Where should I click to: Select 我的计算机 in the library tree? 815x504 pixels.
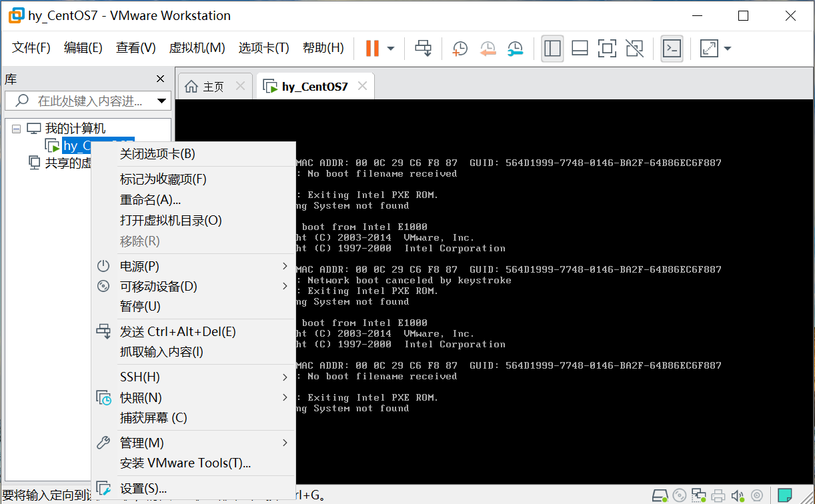75,129
